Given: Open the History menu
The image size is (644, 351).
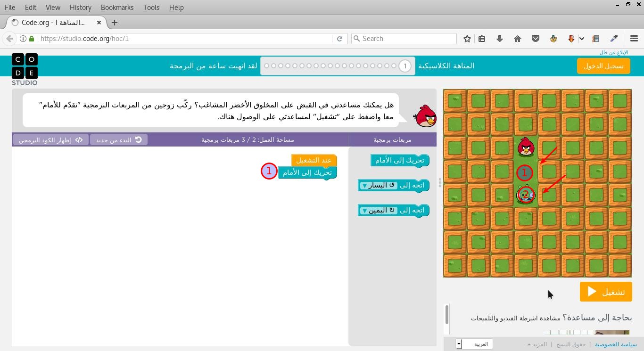Looking at the screenshot, I should point(80,8).
